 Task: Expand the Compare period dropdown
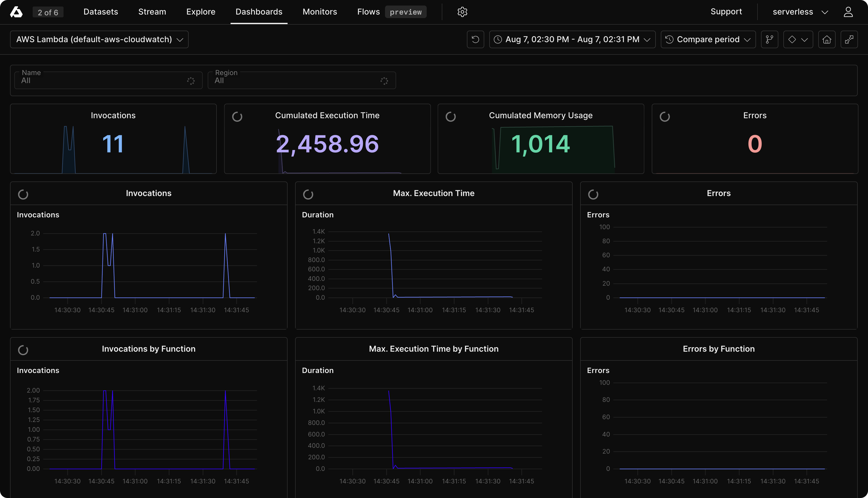(x=708, y=39)
